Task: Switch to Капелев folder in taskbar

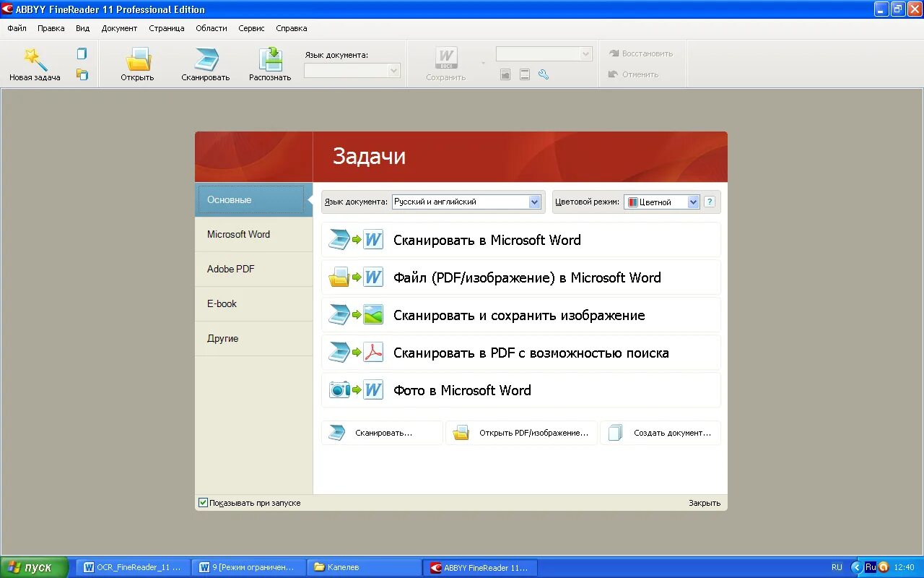Action: tap(365, 567)
